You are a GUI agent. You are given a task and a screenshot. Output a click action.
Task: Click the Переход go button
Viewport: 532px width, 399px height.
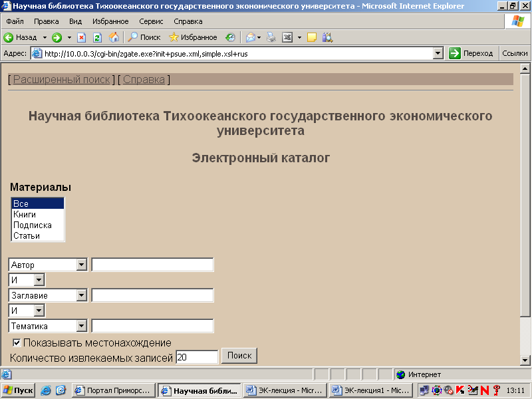click(471, 54)
